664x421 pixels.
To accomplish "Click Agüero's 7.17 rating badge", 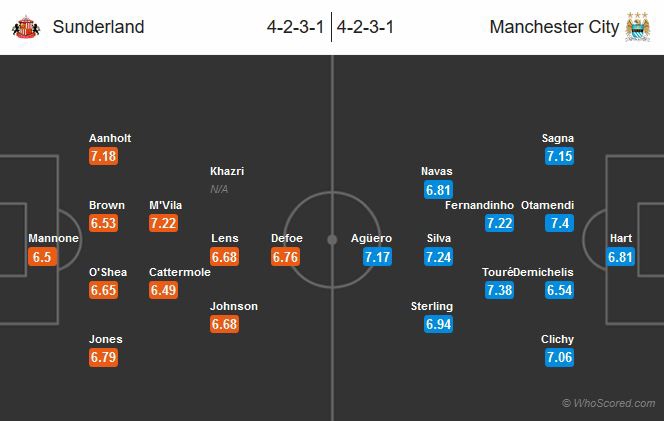I will coord(378,257).
